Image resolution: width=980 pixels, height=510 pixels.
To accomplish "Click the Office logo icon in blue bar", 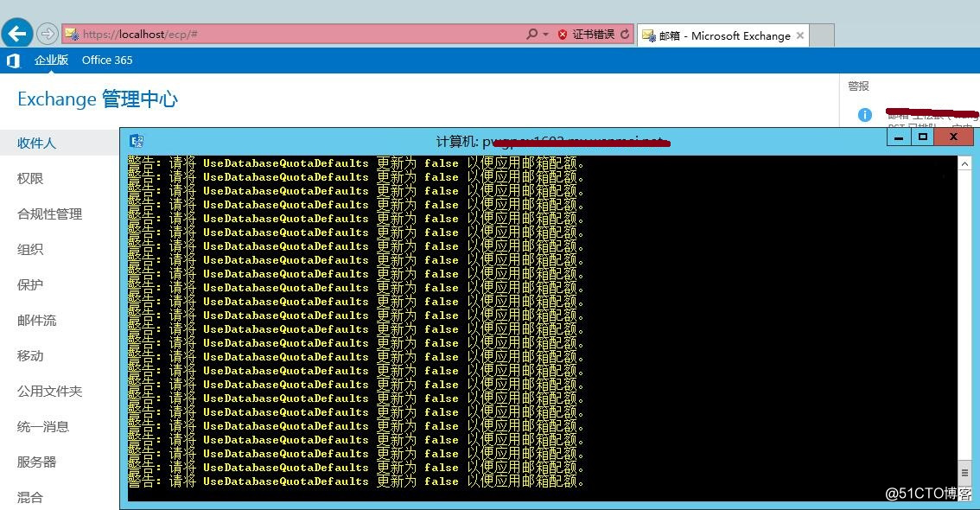I will click(13, 61).
